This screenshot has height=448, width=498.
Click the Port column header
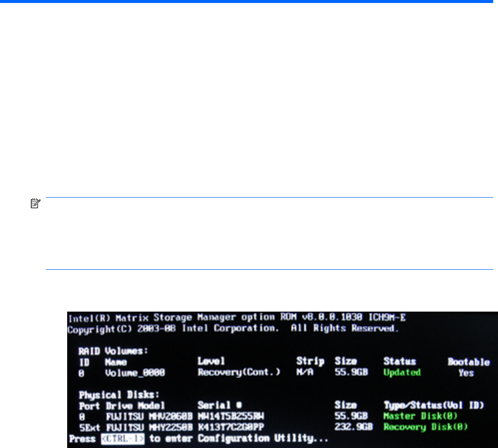click(90, 406)
